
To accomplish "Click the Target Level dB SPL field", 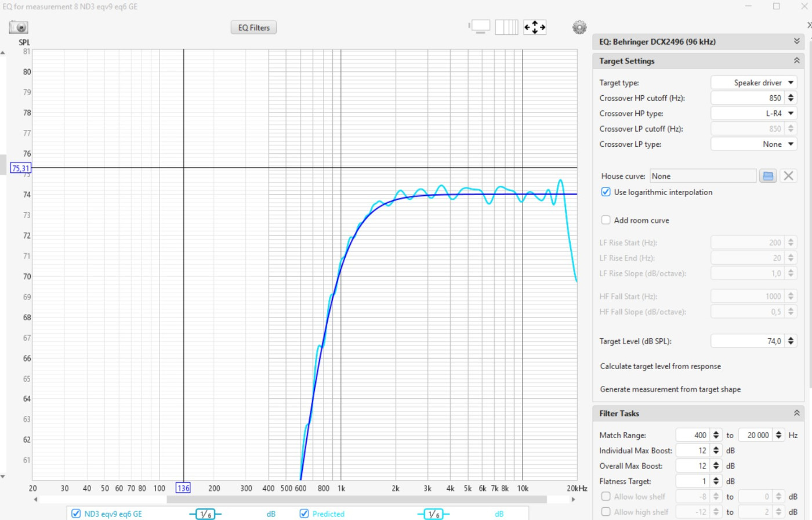I will pyautogui.click(x=747, y=341).
